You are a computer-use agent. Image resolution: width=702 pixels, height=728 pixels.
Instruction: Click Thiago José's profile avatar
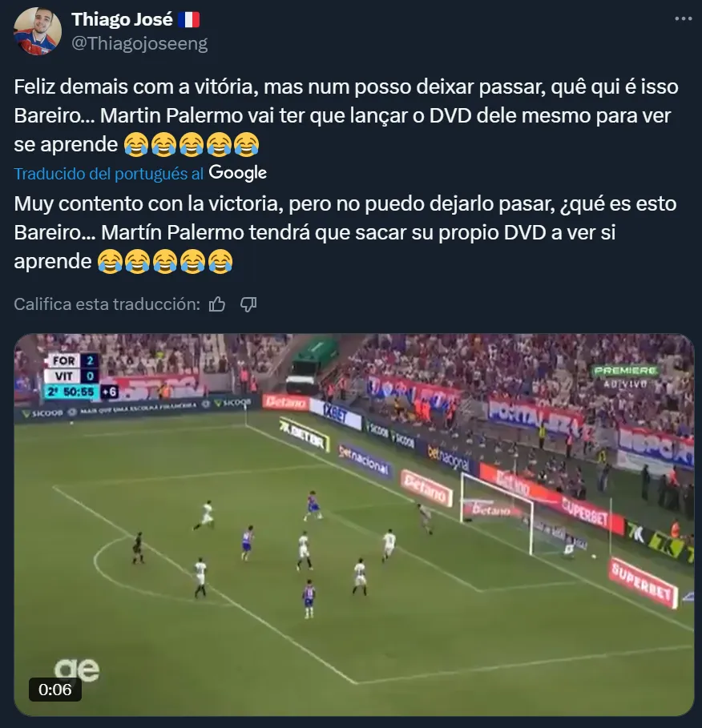coord(38,31)
